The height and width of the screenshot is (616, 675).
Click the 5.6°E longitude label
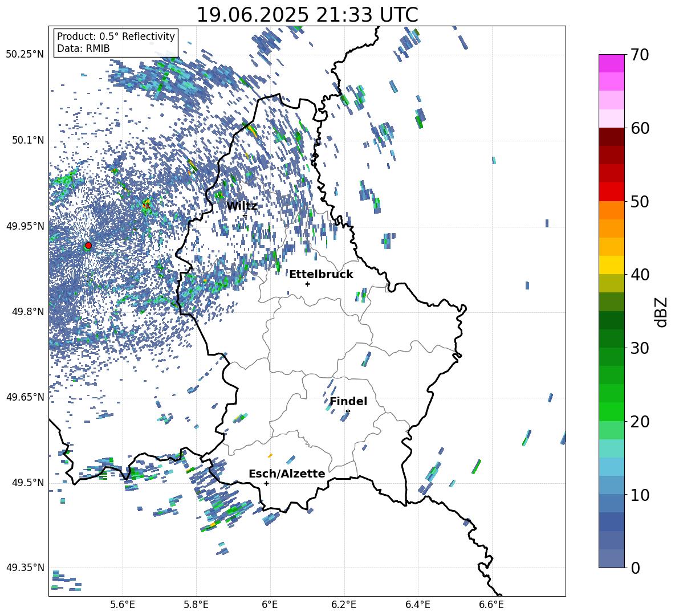pyautogui.click(x=123, y=605)
